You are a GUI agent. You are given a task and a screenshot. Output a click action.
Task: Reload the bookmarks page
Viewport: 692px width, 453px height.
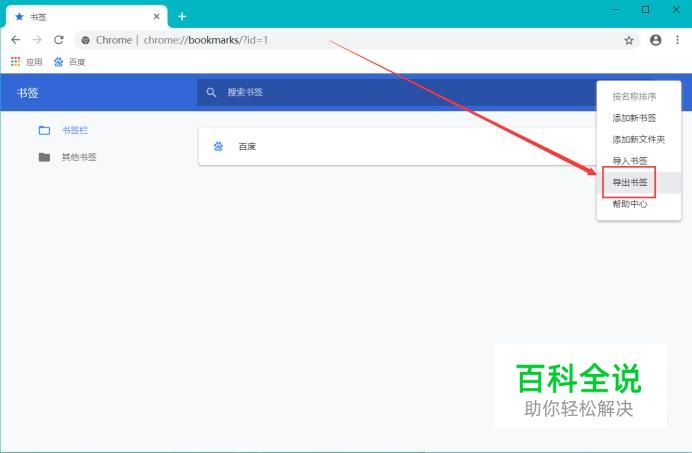click(59, 40)
